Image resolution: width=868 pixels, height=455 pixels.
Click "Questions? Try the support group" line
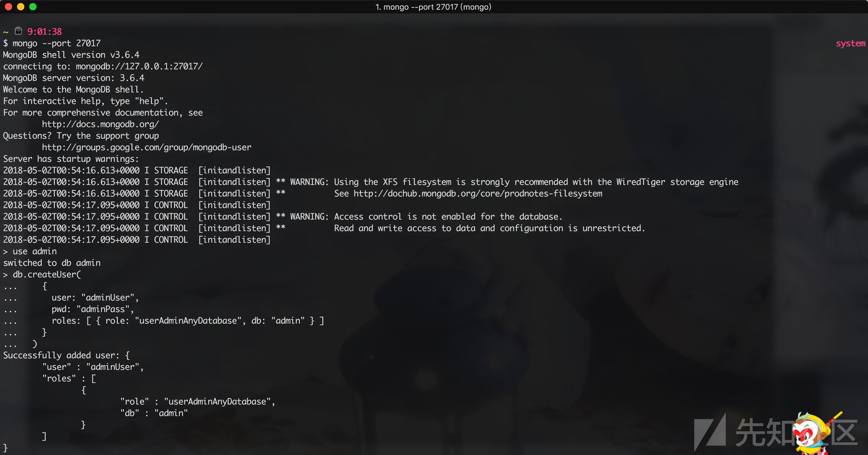(x=81, y=136)
